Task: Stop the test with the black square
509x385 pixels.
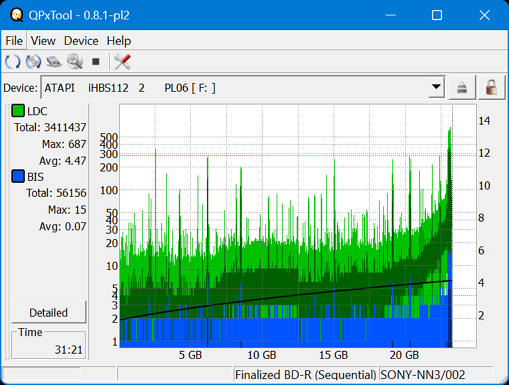Action: tap(96, 62)
